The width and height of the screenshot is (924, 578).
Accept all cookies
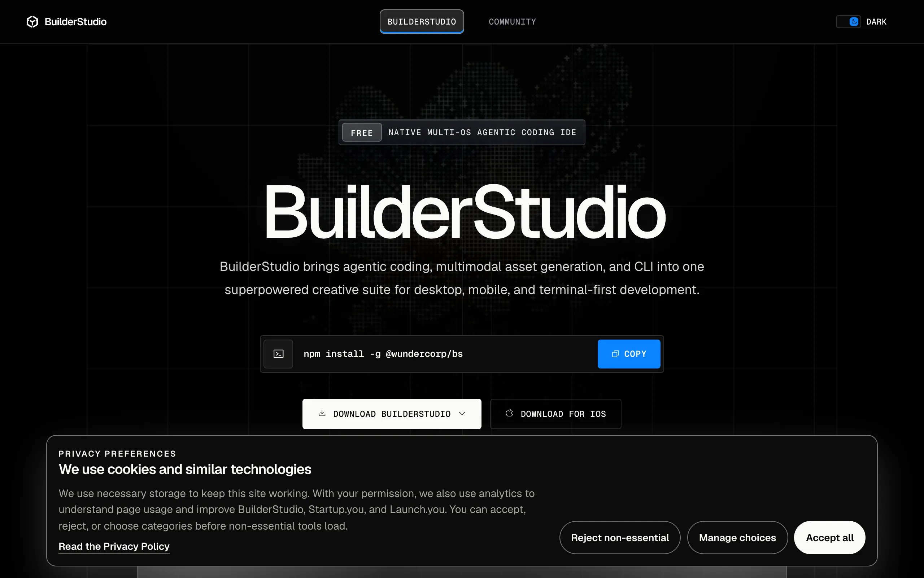point(829,538)
